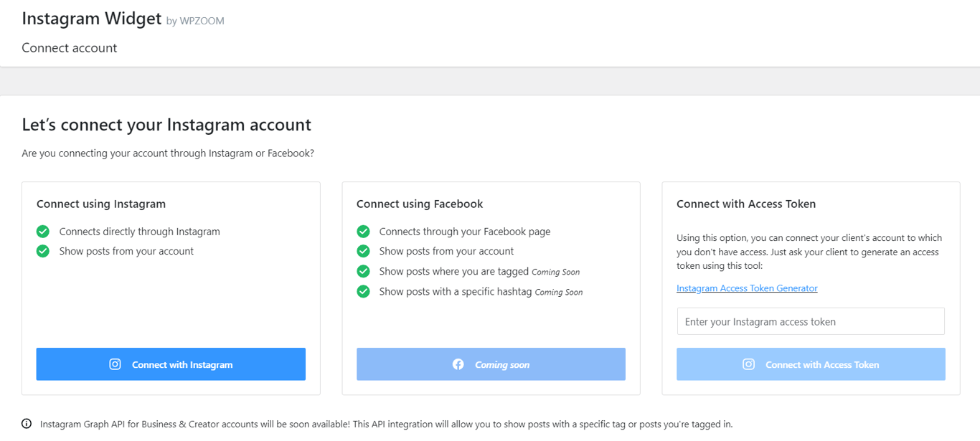Click the checkmark beside 'Show posts with a specific hashtag'
This screenshot has width=980, height=441.
(362, 291)
